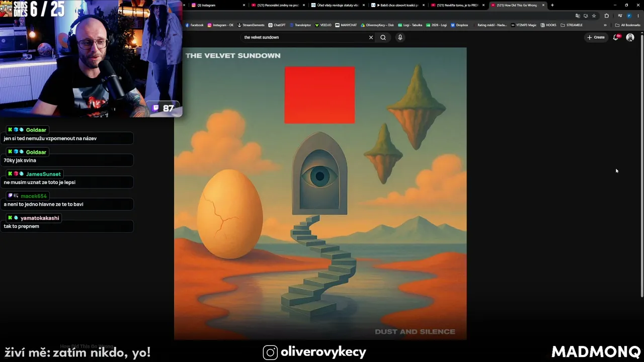Click the username macek654 in chat
The image size is (644, 362).
click(x=34, y=196)
